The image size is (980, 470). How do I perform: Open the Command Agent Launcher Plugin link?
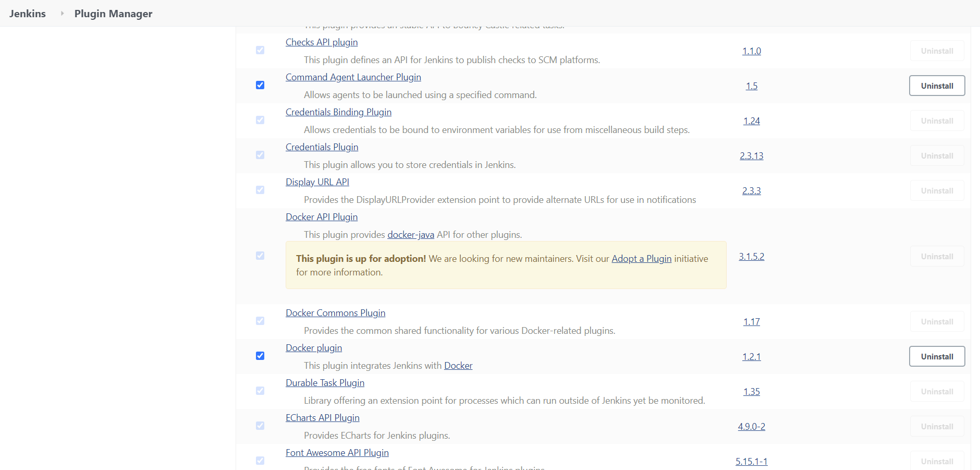pos(353,77)
